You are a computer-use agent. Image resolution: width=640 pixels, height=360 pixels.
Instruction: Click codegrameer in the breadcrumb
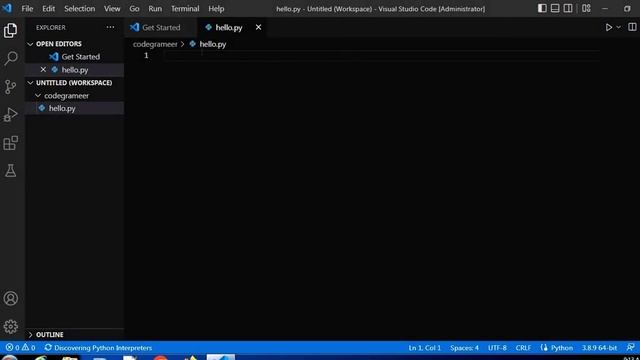coord(155,44)
